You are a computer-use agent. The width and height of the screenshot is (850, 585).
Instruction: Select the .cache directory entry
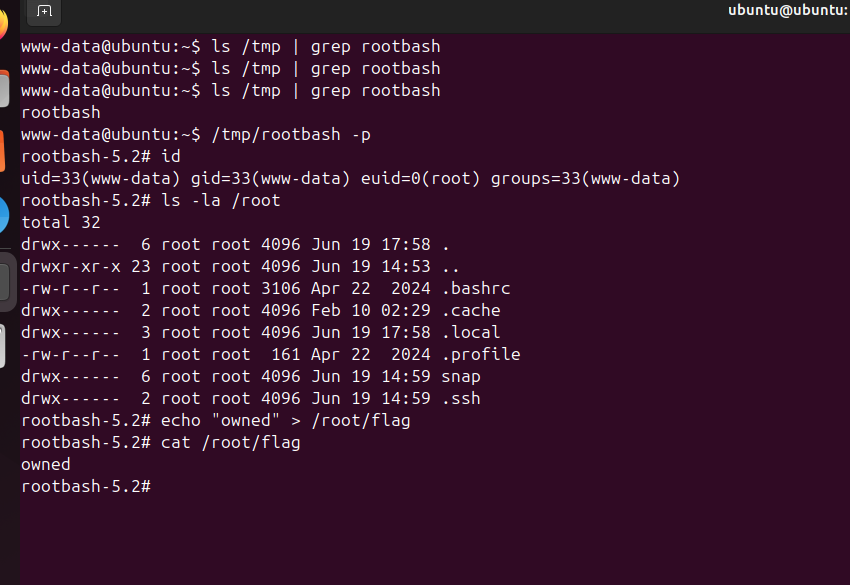coord(261,311)
